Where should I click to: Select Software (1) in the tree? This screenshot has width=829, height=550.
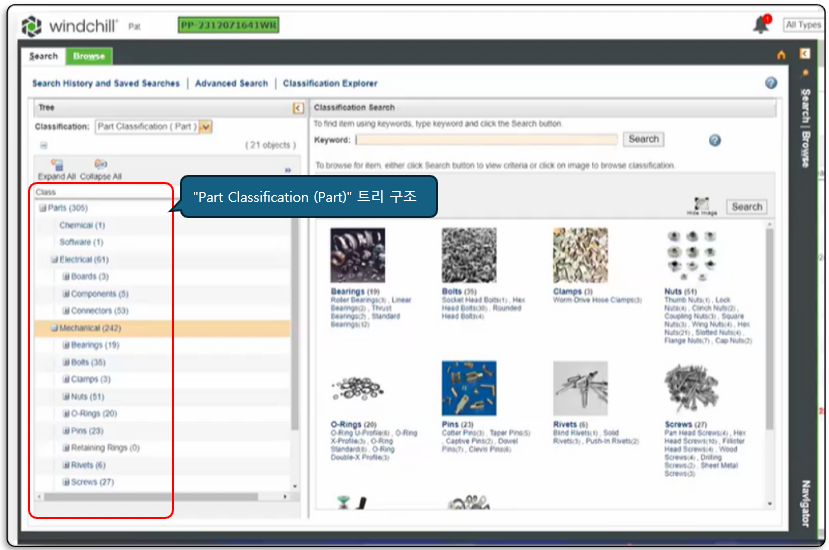pos(81,242)
